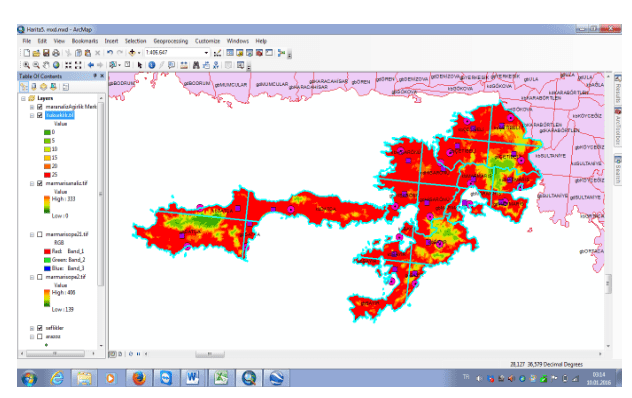The height and width of the screenshot is (398, 632).
Task: Collapse the marmarisopa2.tif layer tree
Action: click(32, 277)
